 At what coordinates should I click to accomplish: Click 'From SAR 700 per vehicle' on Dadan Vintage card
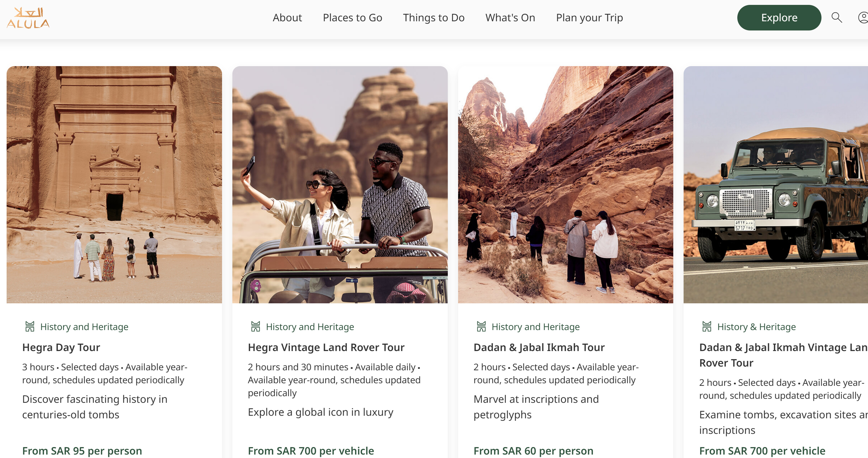[x=762, y=451]
